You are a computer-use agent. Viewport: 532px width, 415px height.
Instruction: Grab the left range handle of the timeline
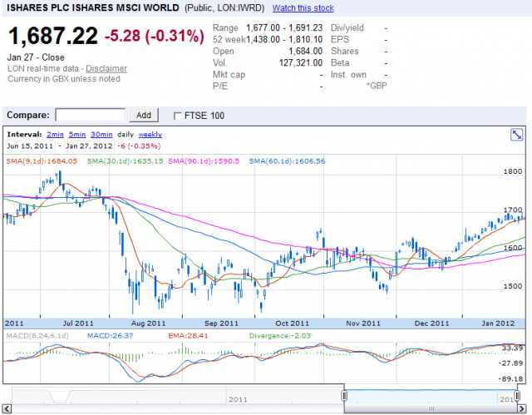[344, 396]
